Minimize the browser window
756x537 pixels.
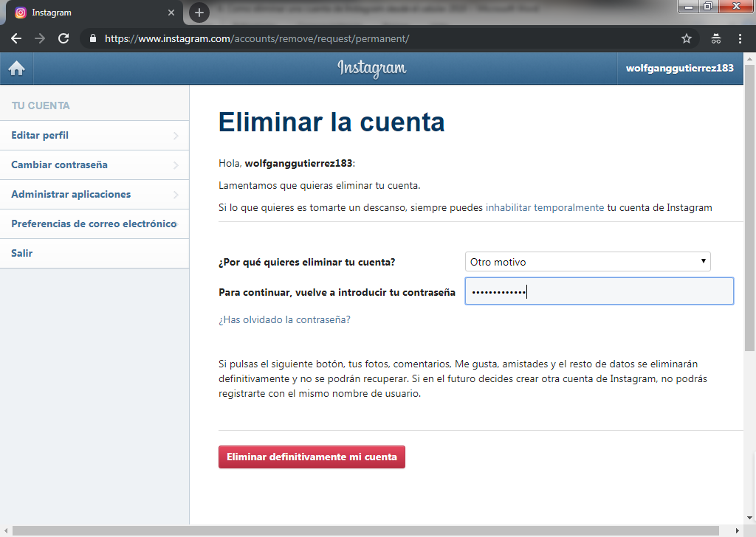pos(689,6)
